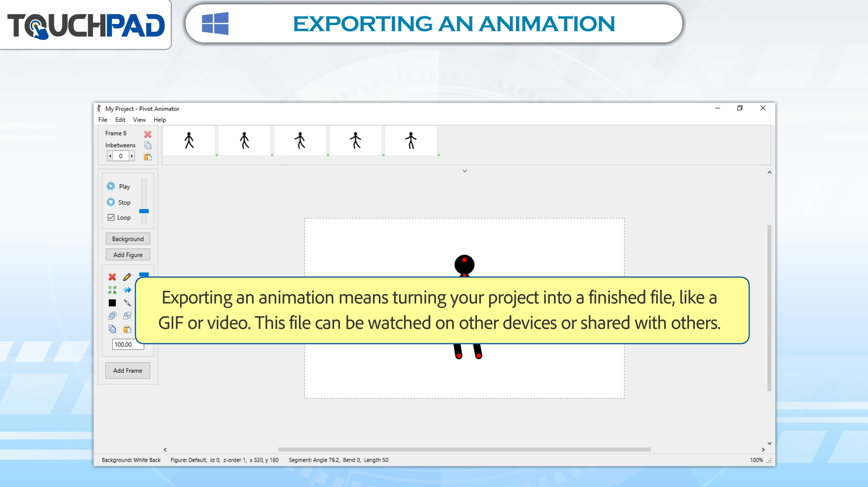Click the Add Figure button
The image size is (868, 487).
pyautogui.click(x=128, y=255)
